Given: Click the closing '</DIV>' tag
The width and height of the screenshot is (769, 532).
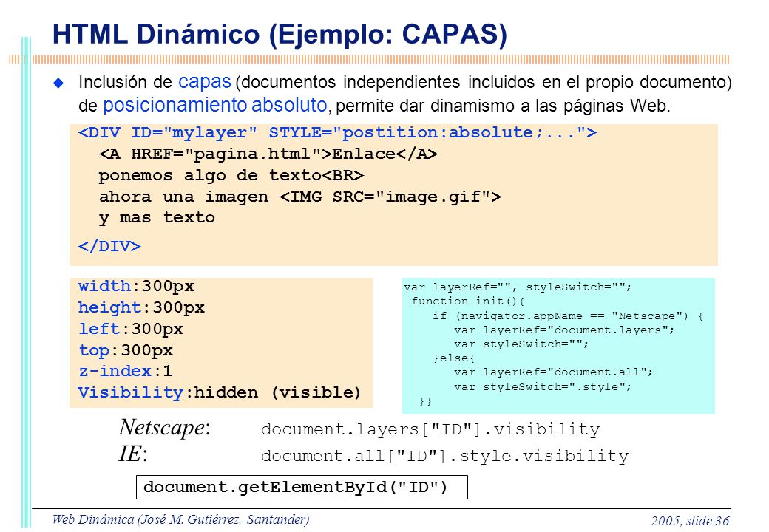Looking at the screenshot, I should click(109, 246).
